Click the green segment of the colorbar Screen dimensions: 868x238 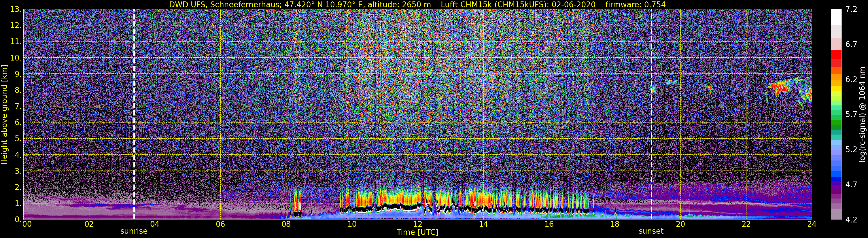click(x=836, y=123)
